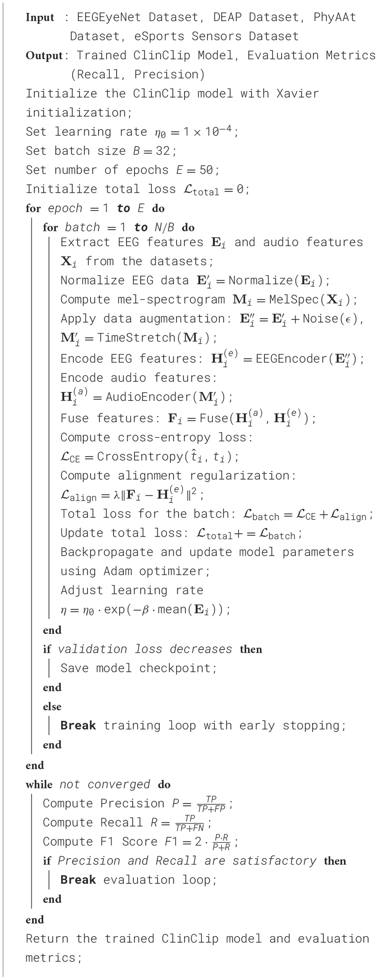Click the "Save model checkpoint" line
The image size is (378, 980).
click(x=138, y=668)
